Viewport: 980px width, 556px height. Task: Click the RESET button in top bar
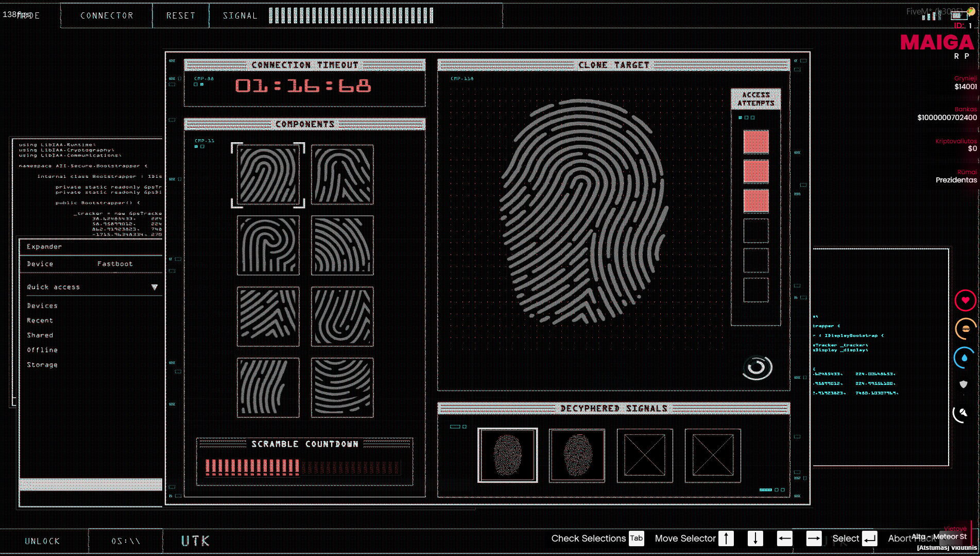(181, 15)
